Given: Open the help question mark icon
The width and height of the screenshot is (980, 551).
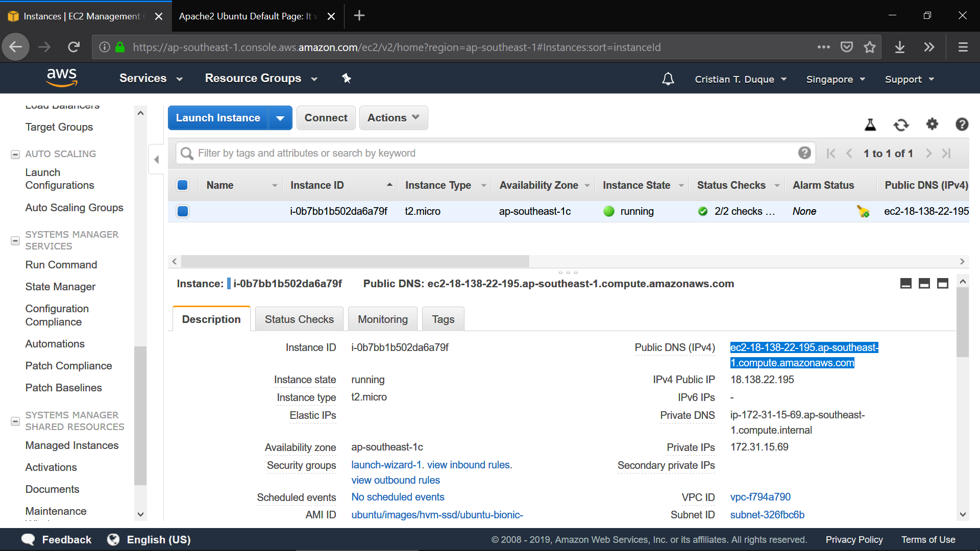Looking at the screenshot, I should [962, 124].
